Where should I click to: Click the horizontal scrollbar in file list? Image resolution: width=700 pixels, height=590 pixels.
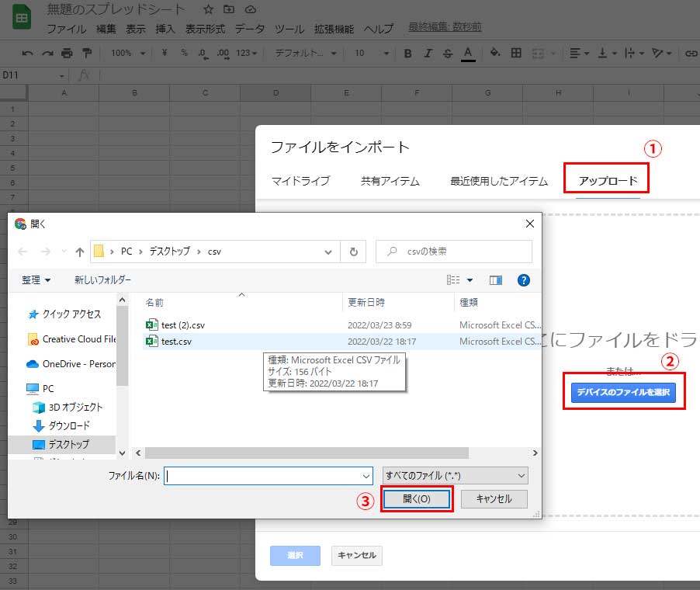point(307,453)
